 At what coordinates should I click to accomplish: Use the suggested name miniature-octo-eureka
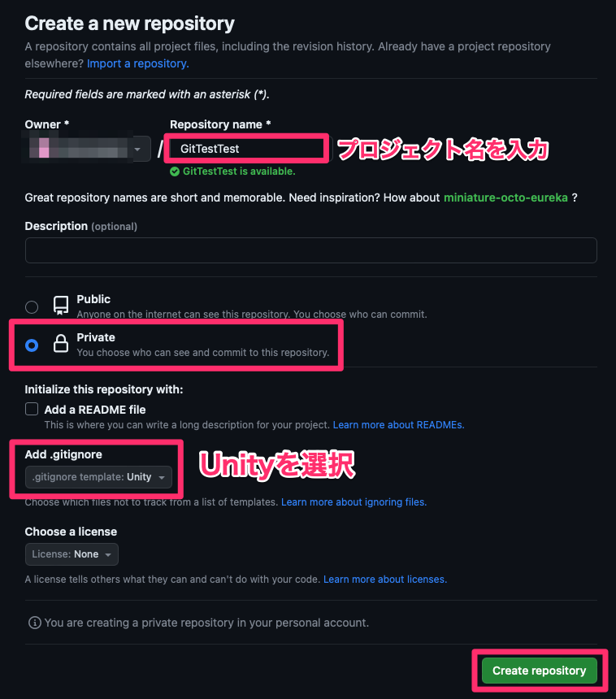pyautogui.click(x=505, y=198)
